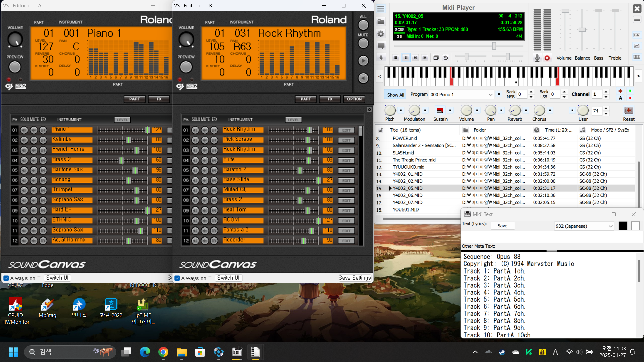Select the black color swatch in Midi Text
Viewport: 644px width, 362px height.
[x=623, y=226]
